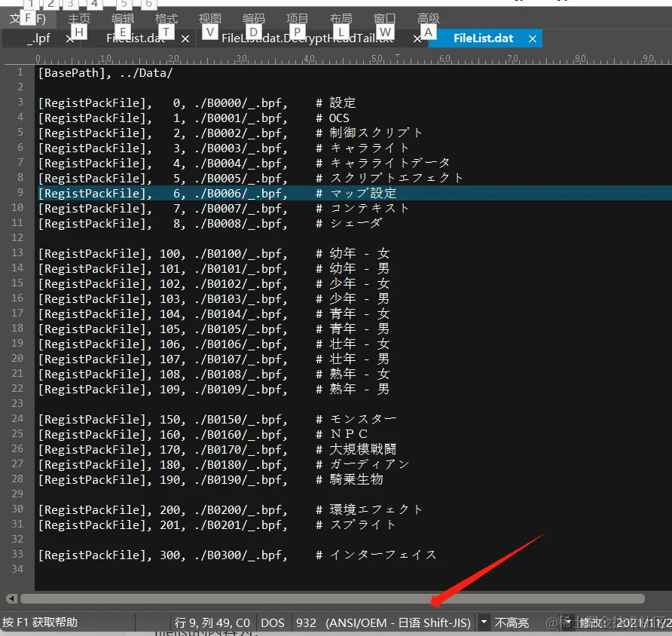Click the # 少年 - 女 comment
672x636 pixels.
click(353, 284)
